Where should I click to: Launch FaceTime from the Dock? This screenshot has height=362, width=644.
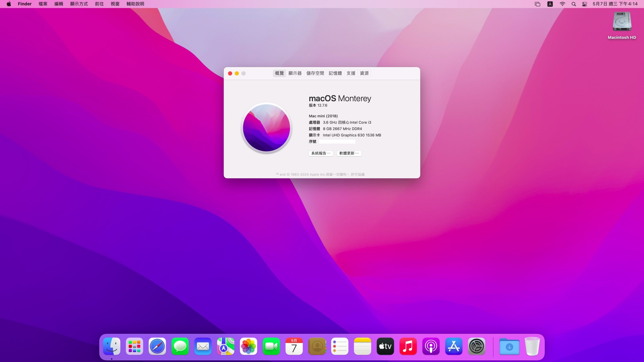271,346
